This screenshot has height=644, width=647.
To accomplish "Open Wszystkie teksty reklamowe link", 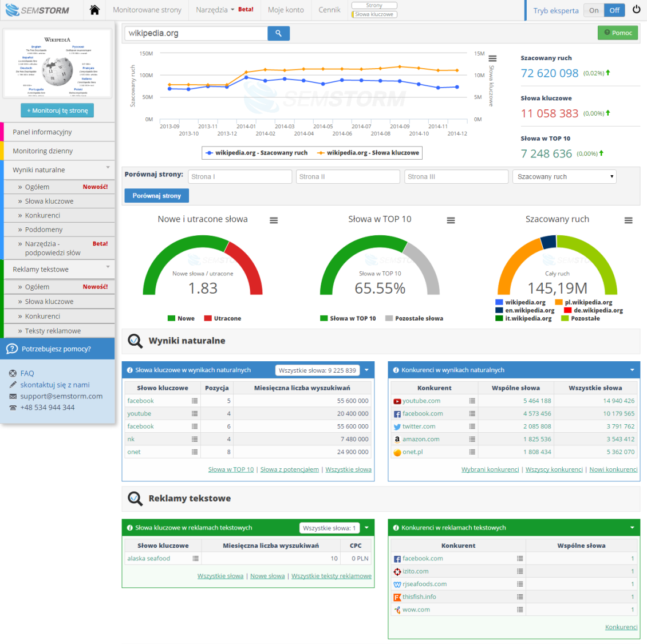I will click(x=332, y=576).
